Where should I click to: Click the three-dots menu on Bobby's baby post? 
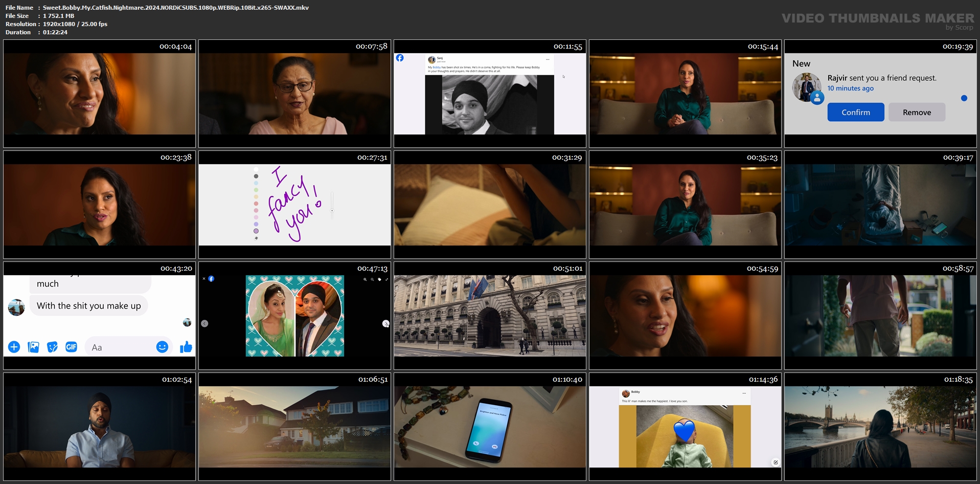(x=744, y=393)
